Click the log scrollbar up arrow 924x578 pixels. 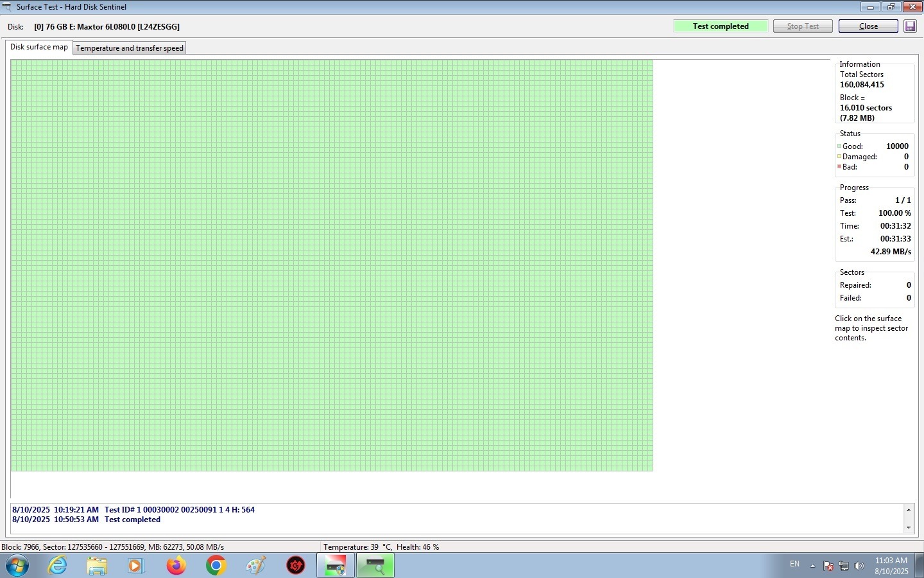point(909,510)
